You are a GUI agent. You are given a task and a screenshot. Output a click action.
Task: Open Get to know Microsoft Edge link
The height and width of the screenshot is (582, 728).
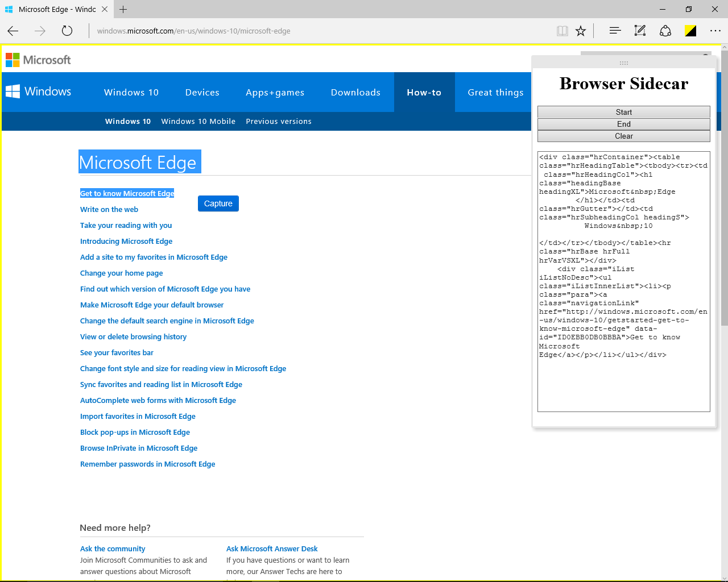coord(127,193)
